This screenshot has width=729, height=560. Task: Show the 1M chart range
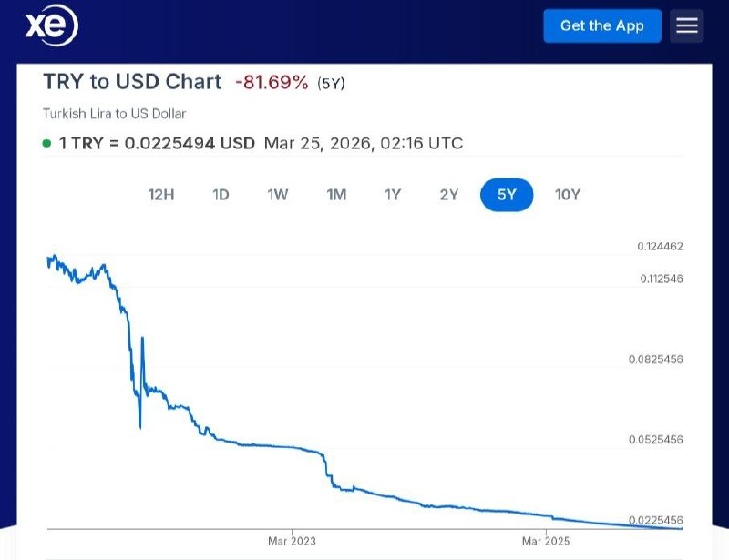(x=336, y=194)
